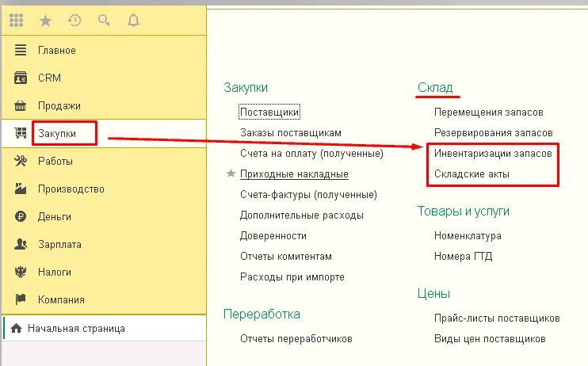Image resolution: width=588 pixels, height=366 pixels.
Task: Toggle favorite star next to Приходные накладные
Action: pos(231,173)
